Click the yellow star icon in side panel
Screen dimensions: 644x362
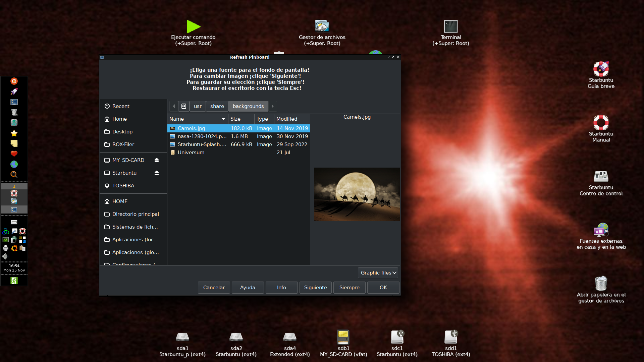coord(14,133)
